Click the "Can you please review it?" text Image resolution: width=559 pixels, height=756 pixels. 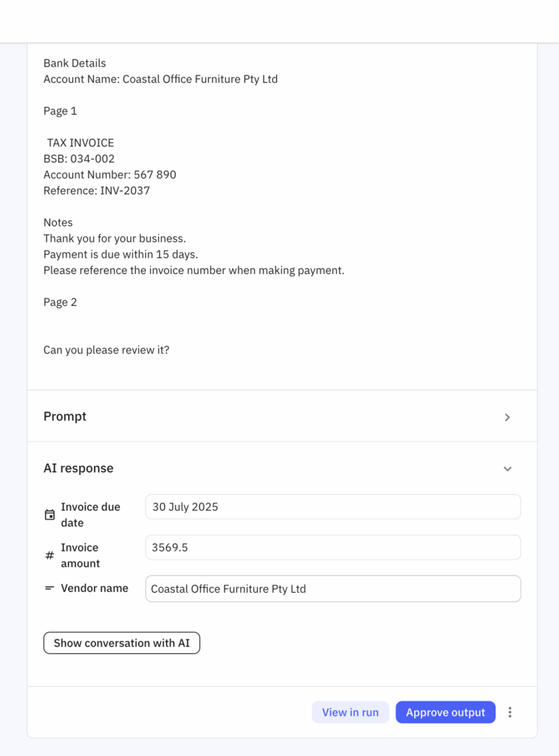(106, 350)
